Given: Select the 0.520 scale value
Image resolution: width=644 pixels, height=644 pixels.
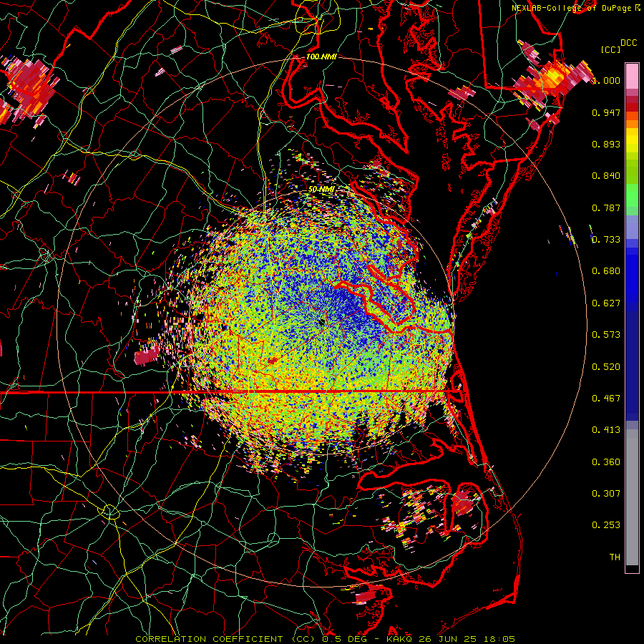Looking at the screenshot, I should coord(606,367).
